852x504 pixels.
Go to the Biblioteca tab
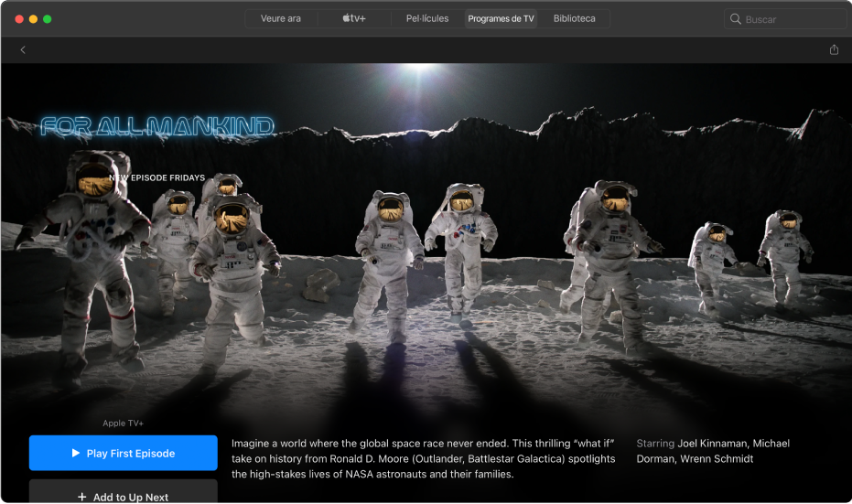tap(574, 18)
